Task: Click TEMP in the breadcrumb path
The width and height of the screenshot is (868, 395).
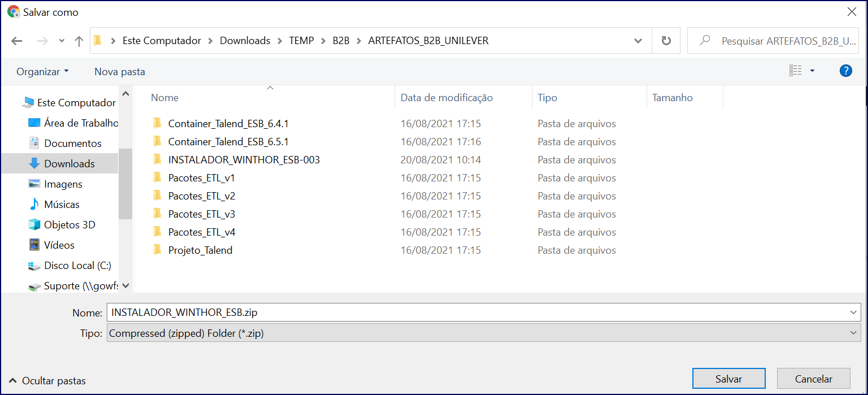Action: pos(302,41)
